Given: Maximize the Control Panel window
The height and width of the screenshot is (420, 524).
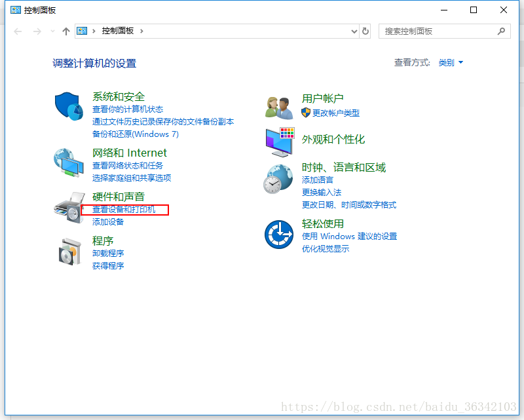Looking at the screenshot, I should (474, 10).
